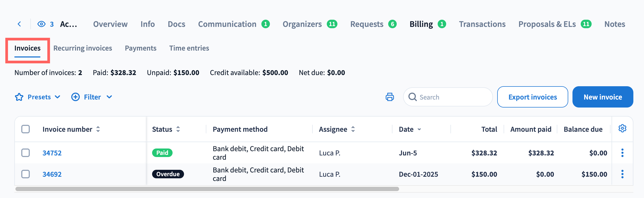Check the box for invoice 34692

click(26, 174)
